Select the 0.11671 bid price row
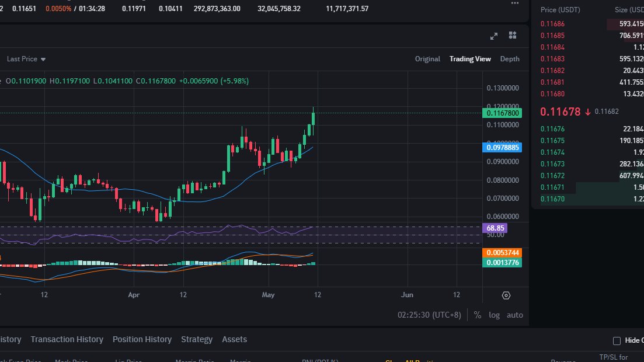Viewport: 644px width, 362px height. [x=592, y=187]
